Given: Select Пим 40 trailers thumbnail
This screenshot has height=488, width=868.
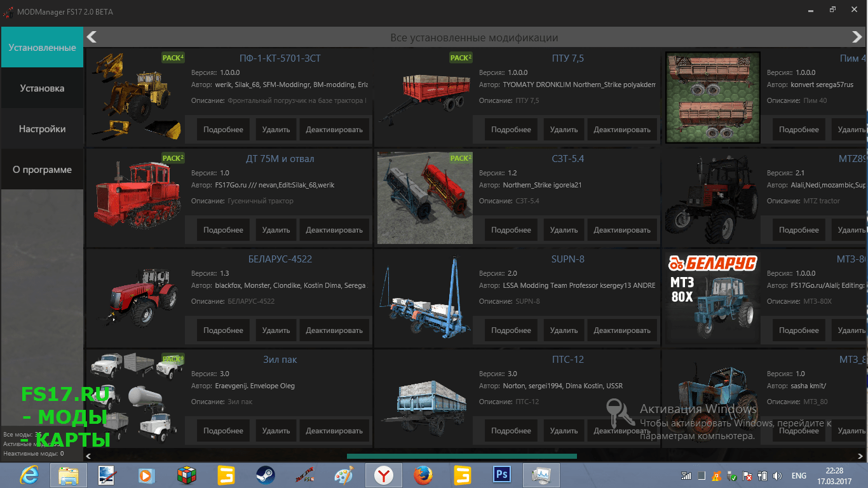Looking at the screenshot, I should (712, 97).
